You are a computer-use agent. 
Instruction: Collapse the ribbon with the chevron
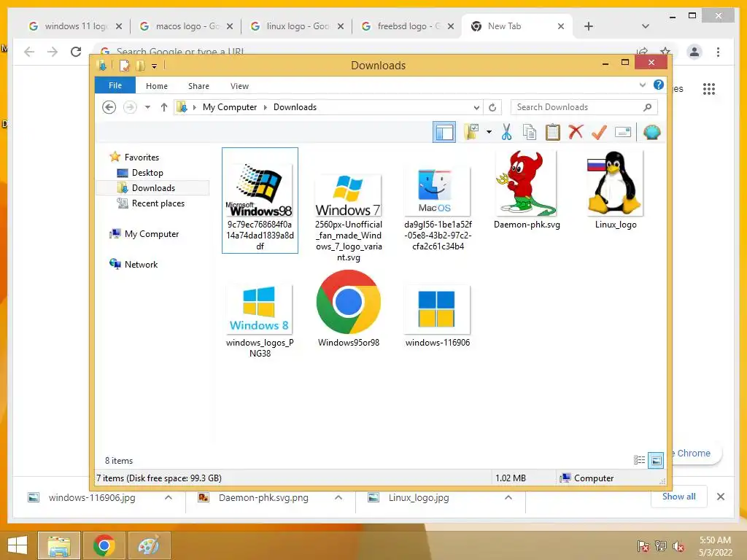tap(642, 85)
